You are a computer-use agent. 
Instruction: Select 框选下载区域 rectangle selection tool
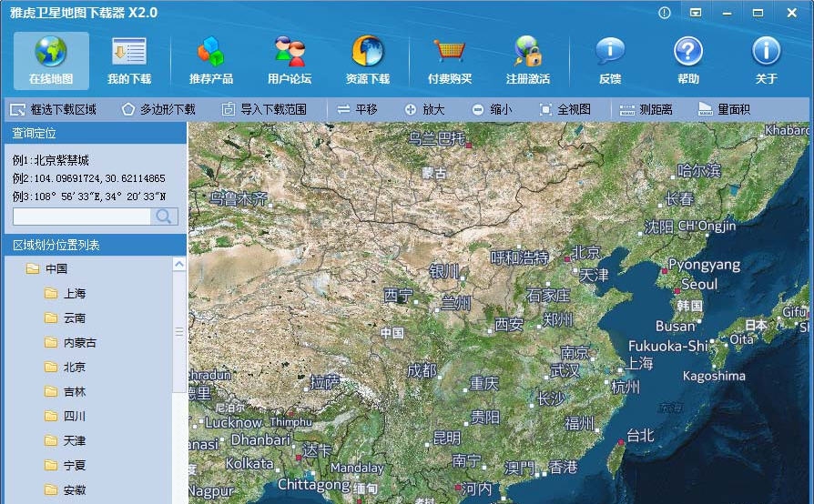(54, 109)
